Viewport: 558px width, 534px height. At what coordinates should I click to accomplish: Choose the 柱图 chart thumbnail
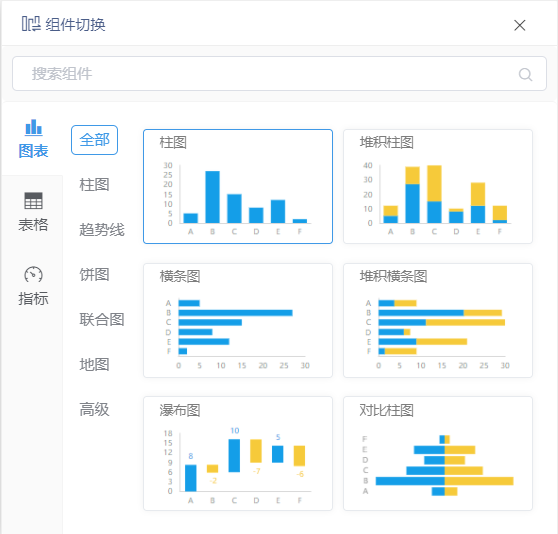[238, 186]
